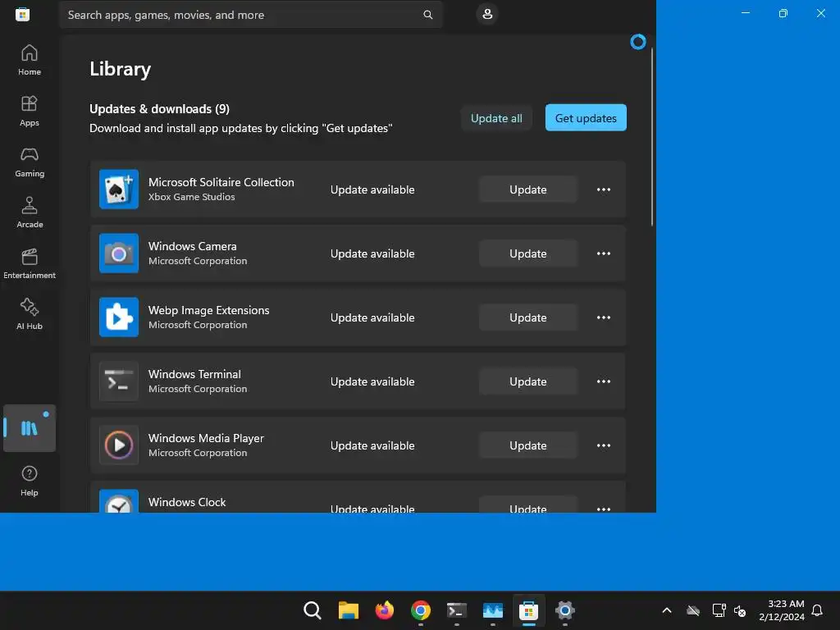Viewport: 840px width, 630px height.
Task: Open the display tray icon next to the speaker
Action: (x=719, y=610)
